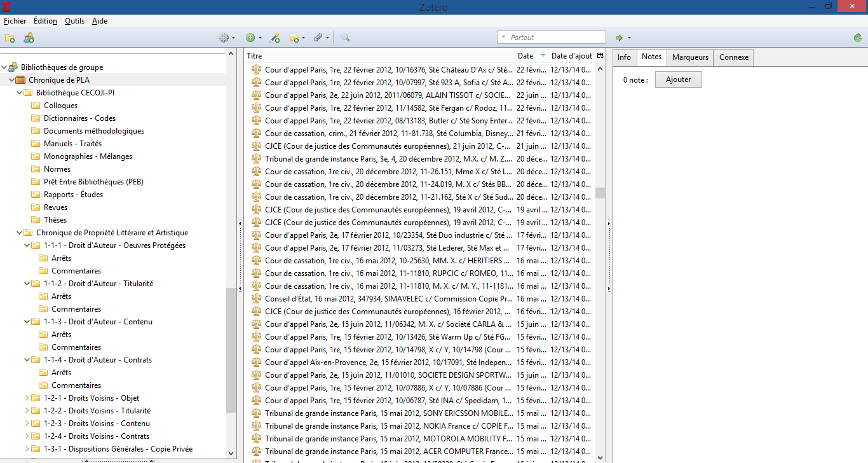The image size is (868, 463).
Task: Open the Outils menu
Action: tap(74, 21)
